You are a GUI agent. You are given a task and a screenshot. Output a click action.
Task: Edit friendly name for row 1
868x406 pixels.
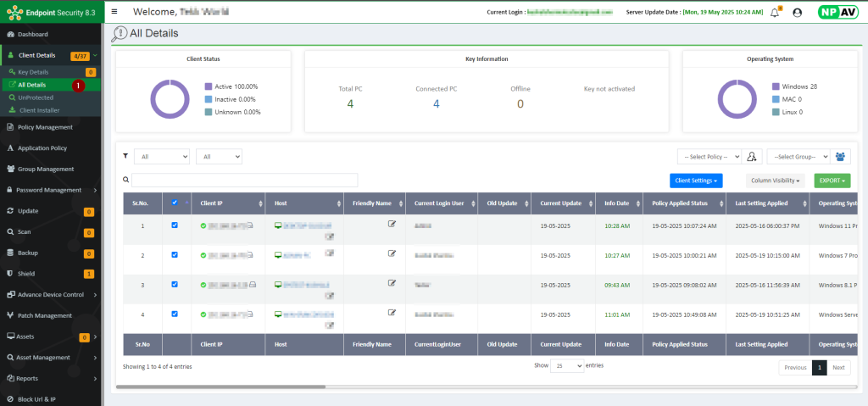tap(392, 224)
